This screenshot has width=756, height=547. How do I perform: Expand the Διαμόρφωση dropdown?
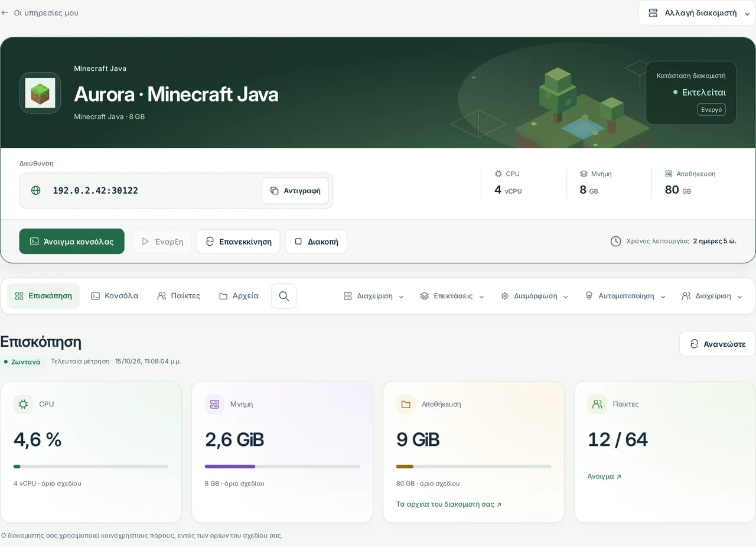tap(535, 296)
